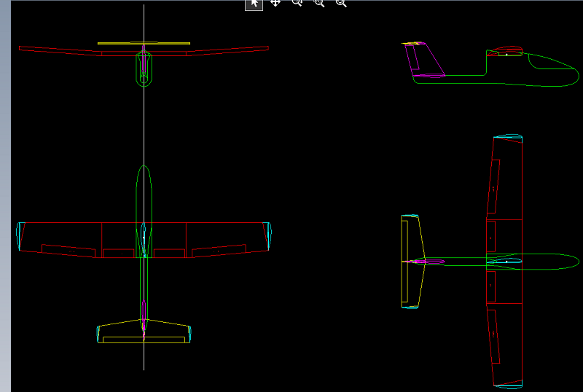Click the rightmost magnifier zoom icon
Screen dimensions: 583x392
pos(341,4)
